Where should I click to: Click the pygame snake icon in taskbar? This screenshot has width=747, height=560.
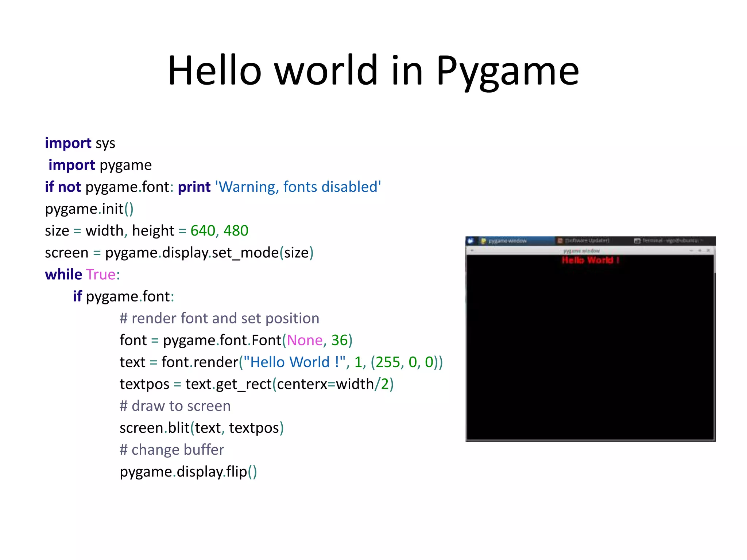[483, 241]
